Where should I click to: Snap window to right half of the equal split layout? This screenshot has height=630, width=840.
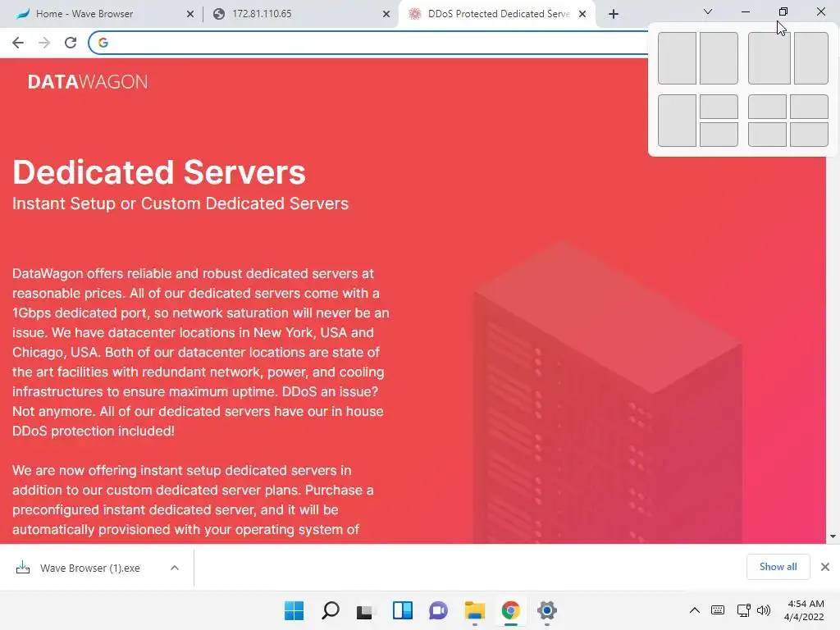click(719, 58)
